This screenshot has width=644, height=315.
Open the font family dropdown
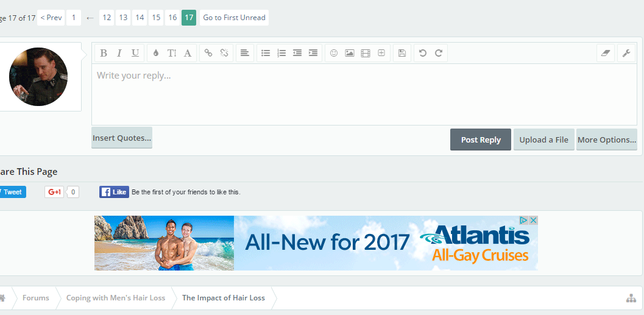pyautogui.click(x=188, y=53)
